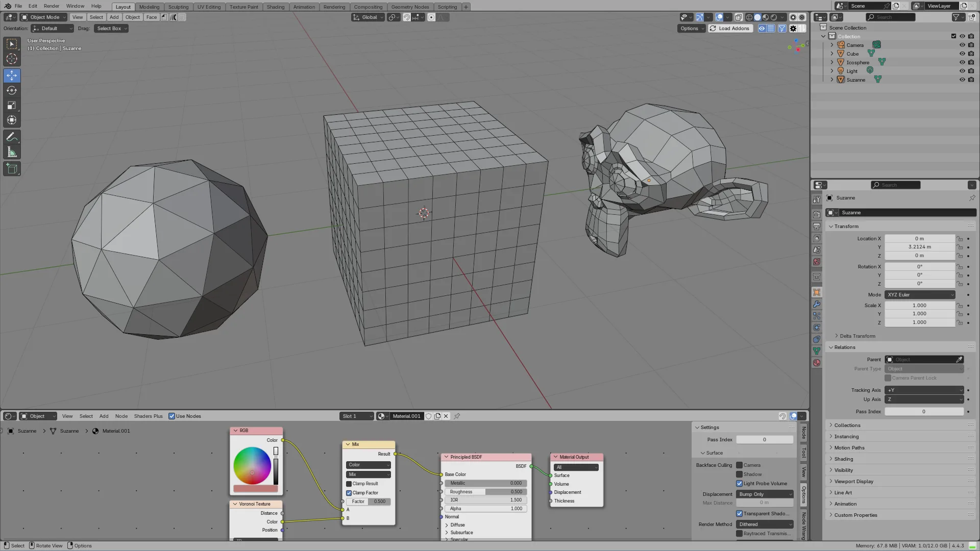This screenshot has height=551, width=980.
Task: Open the Dithered render method dropdown
Action: coord(765,524)
